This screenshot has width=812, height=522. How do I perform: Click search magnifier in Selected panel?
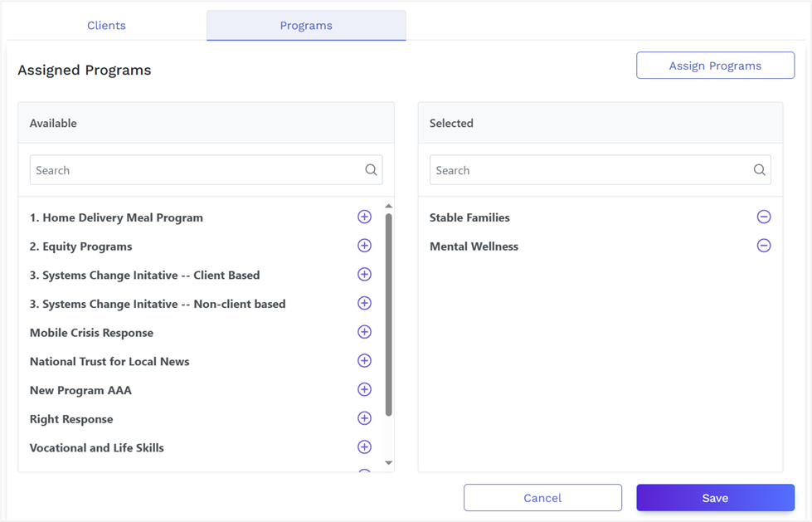[759, 170]
